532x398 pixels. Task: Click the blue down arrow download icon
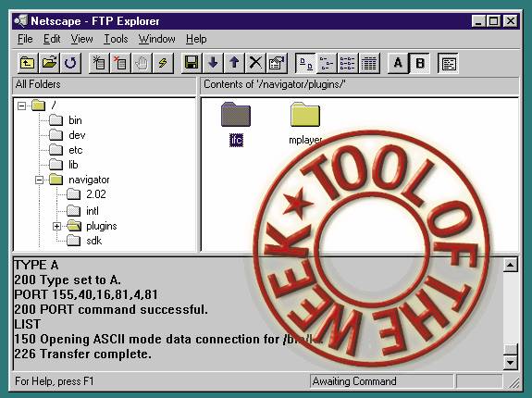[x=213, y=63]
